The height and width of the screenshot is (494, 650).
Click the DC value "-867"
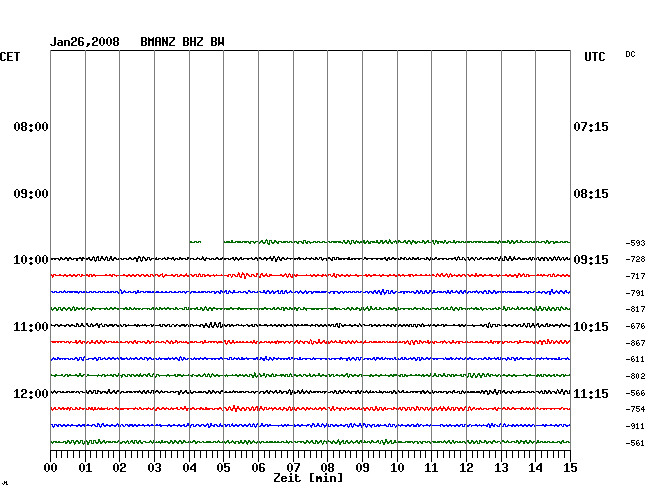click(x=635, y=344)
